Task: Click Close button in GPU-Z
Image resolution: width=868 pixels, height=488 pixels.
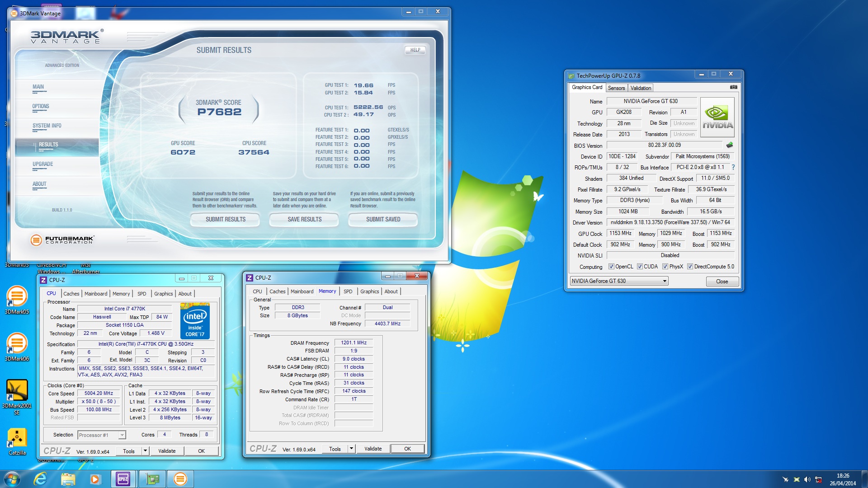Action: (722, 282)
